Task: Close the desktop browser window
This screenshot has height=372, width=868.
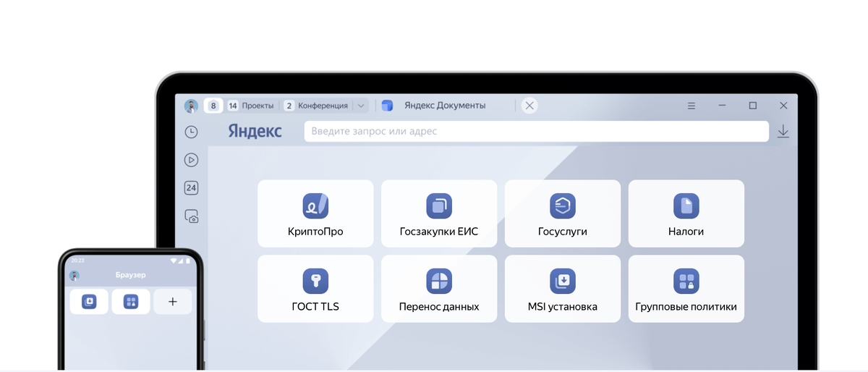Action: 783,106
